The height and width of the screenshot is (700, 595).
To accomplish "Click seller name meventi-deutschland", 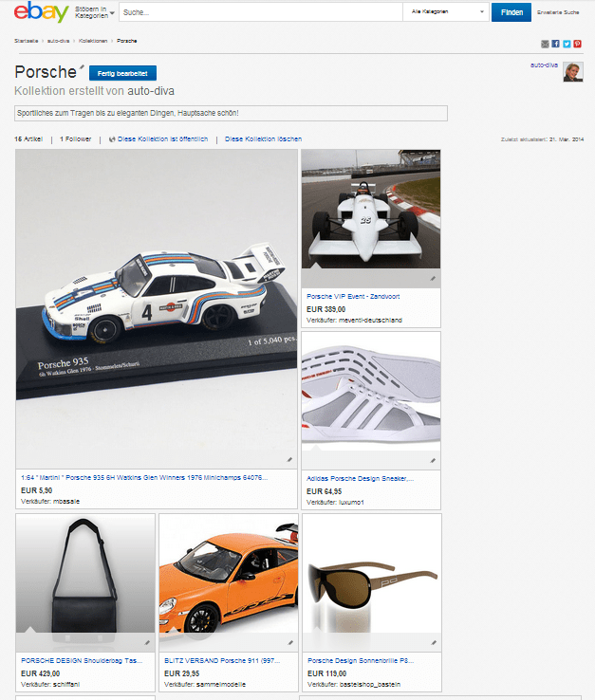I will 370,320.
